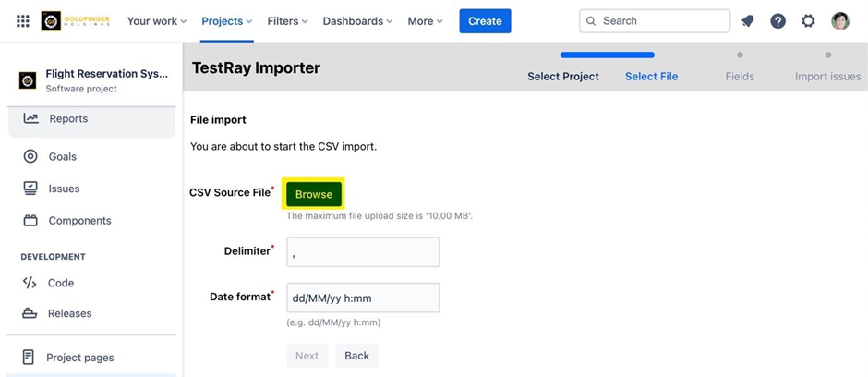Image resolution: width=868 pixels, height=377 pixels.
Task: Expand the Projects dropdown menu
Action: 226,21
